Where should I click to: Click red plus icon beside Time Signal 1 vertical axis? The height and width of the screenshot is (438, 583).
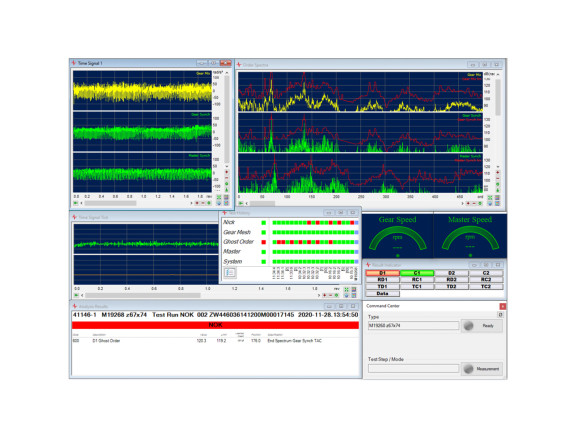pyautogui.click(x=226, y=172)
